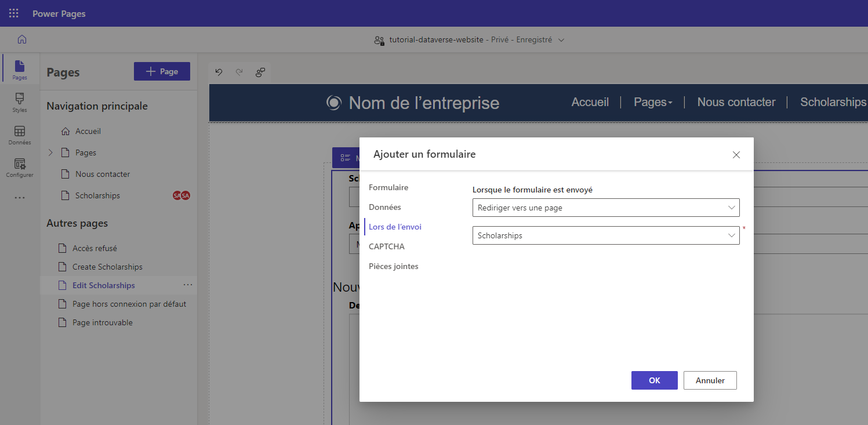Open the Configurer workspace icon
Screen dimensions: 868x425
coord(19,168)
